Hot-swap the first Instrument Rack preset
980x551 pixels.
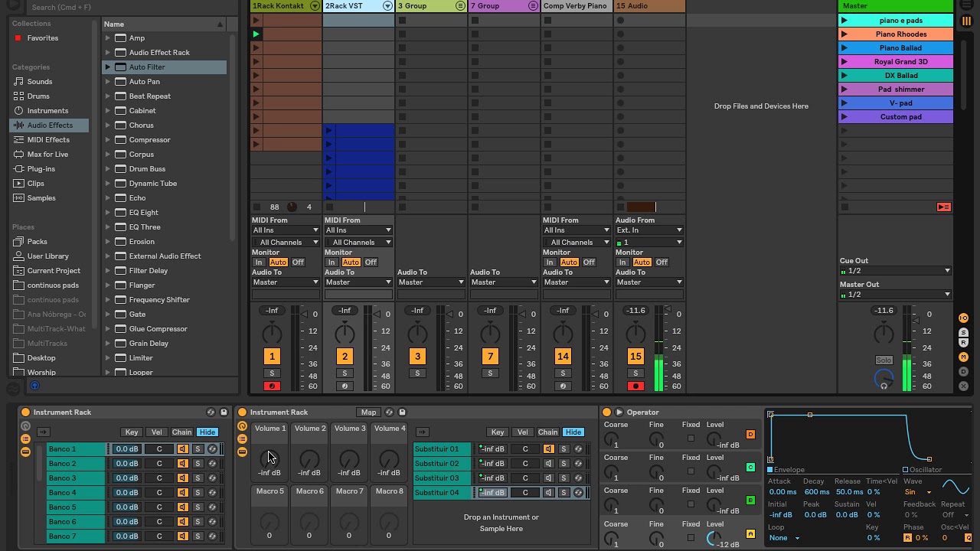pyautogui.click(x=211, y=412)
